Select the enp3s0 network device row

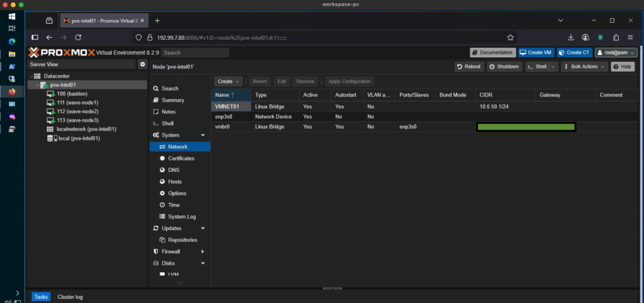425,117
